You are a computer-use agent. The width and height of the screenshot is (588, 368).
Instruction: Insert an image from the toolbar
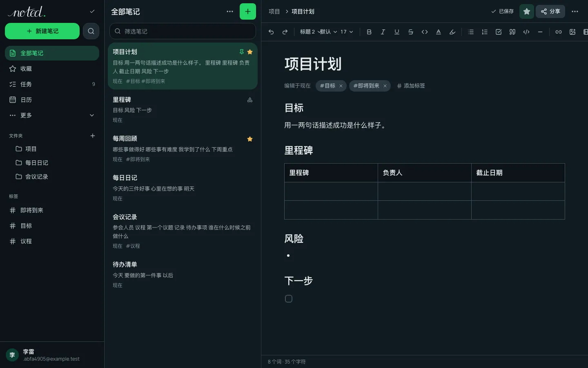point(572,32)
